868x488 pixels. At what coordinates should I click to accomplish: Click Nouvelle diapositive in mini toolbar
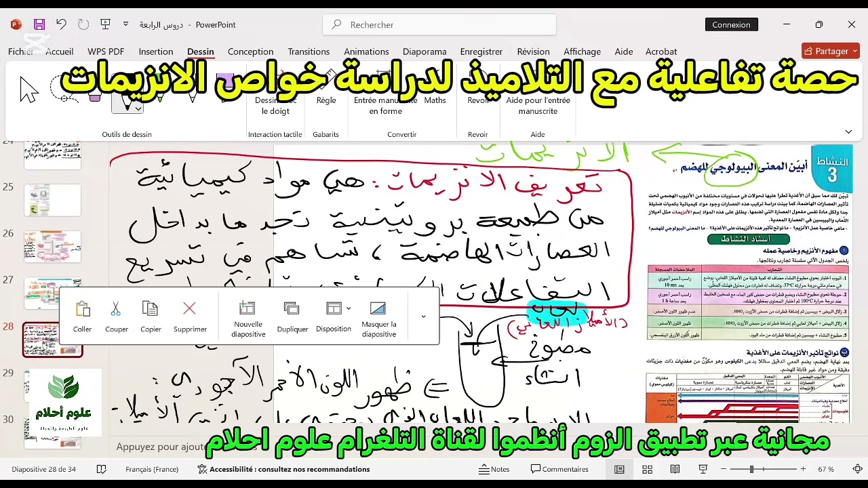(248, 319)
